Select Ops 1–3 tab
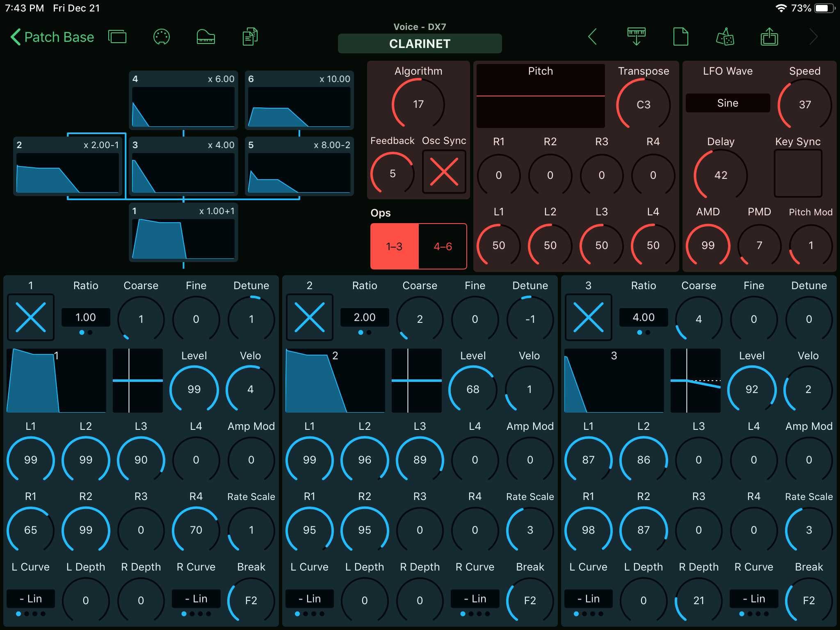 (x=395, y=247)
